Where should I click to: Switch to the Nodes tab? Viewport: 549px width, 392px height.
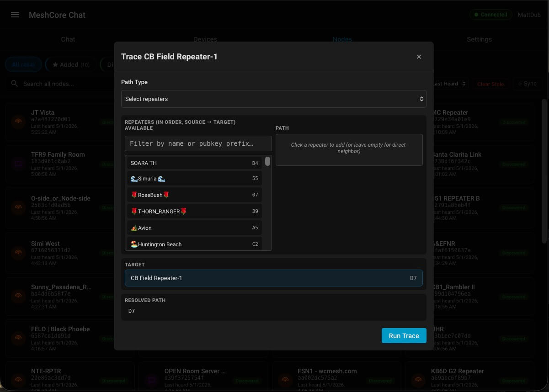pyautogui.click(x=342, y=39)
